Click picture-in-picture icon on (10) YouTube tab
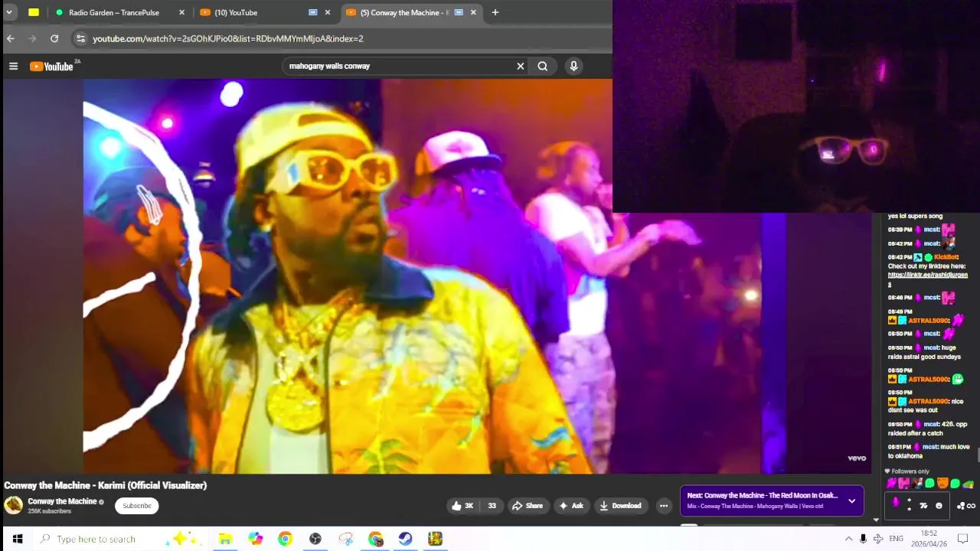The width and height of the screenshot is (980, 551). (313, 12)
